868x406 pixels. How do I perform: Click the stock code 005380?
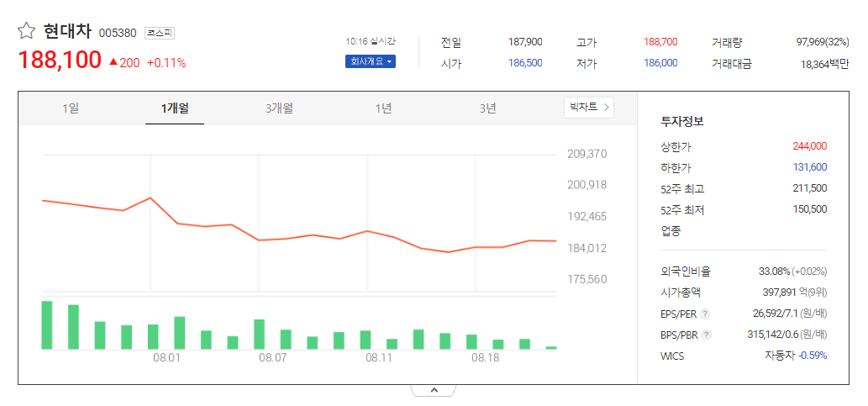pyautogui.click(x=118, y=33)
